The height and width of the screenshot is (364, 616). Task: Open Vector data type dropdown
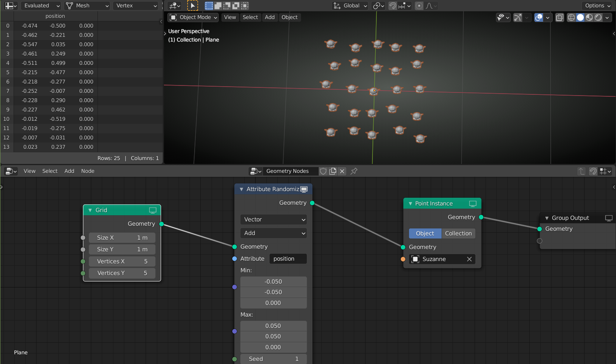273,219
